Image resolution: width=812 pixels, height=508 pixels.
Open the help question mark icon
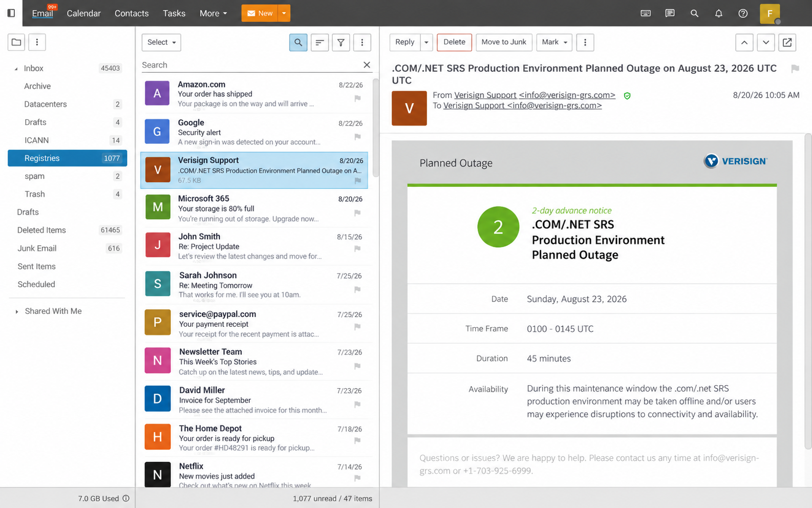coord(743,13)
